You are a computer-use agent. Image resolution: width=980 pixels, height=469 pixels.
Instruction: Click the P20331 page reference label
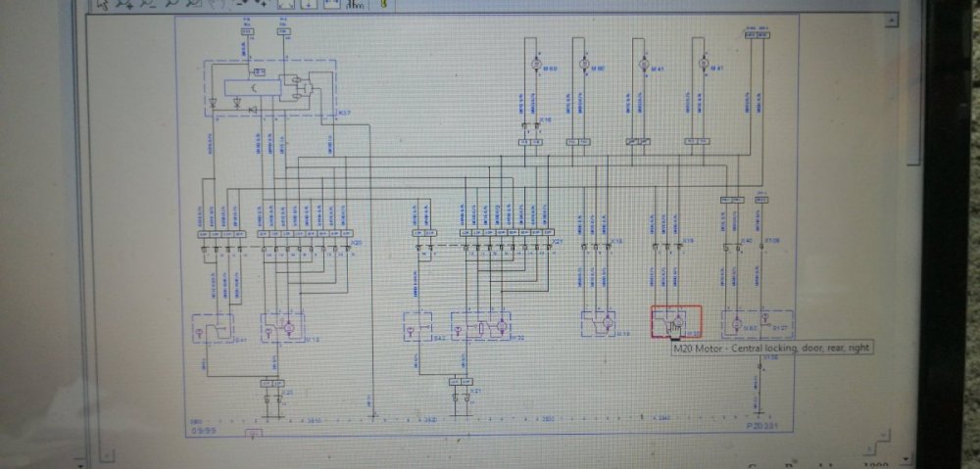[761, 426]
